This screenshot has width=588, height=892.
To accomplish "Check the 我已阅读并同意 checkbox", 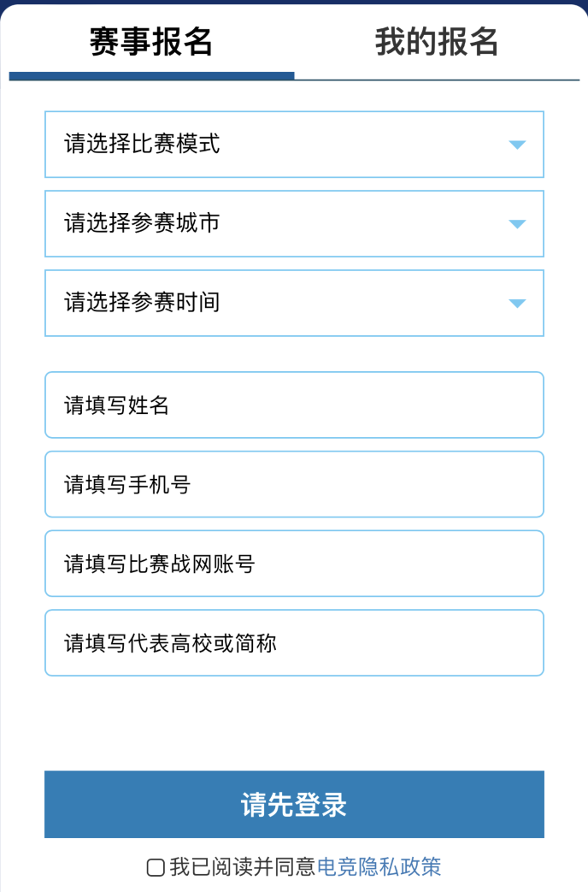I will 156,867.
